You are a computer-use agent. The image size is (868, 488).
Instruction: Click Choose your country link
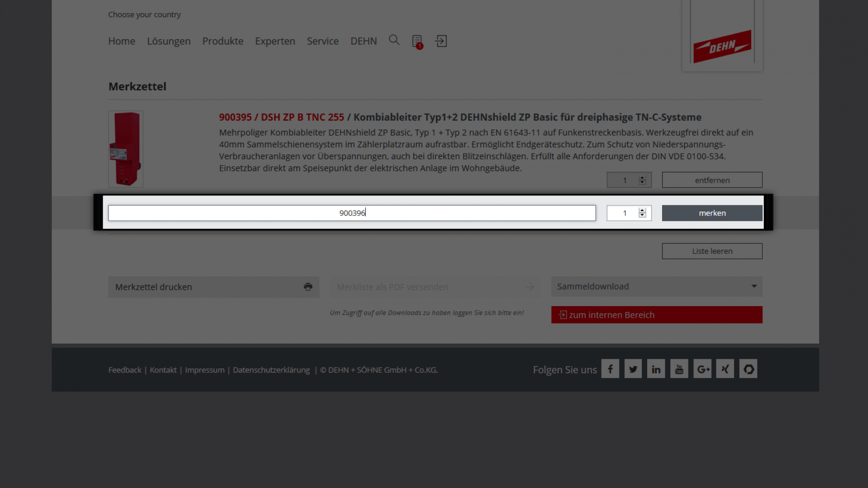point(145,14)
